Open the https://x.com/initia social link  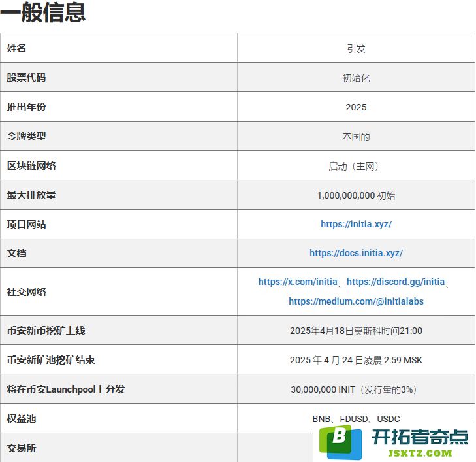click(298, 282)
